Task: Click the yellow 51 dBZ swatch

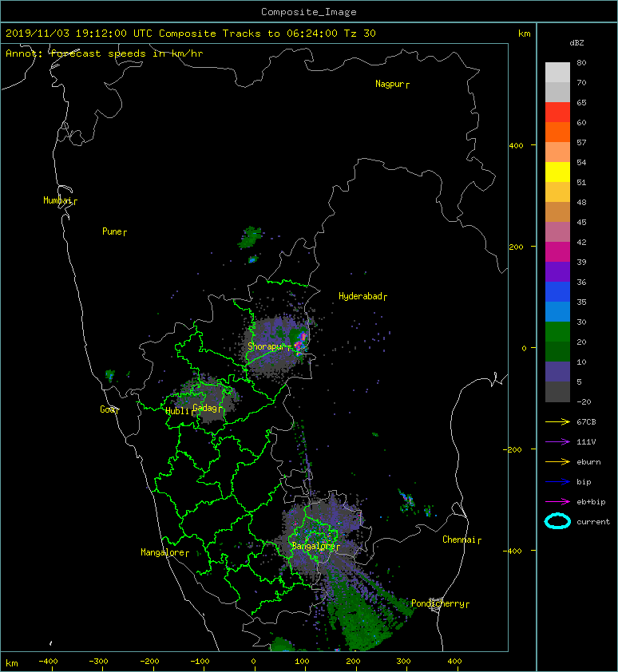Action: point(557,172)
